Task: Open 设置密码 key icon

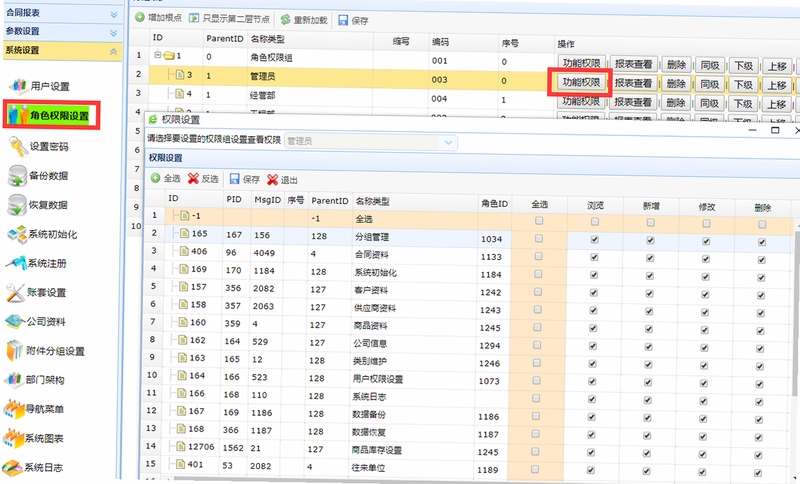Action: coord(17,146)
